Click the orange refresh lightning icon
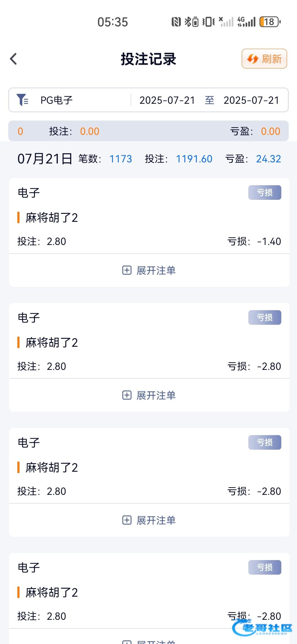This screenshot has width=297, height=644. [x=252, y=59]
